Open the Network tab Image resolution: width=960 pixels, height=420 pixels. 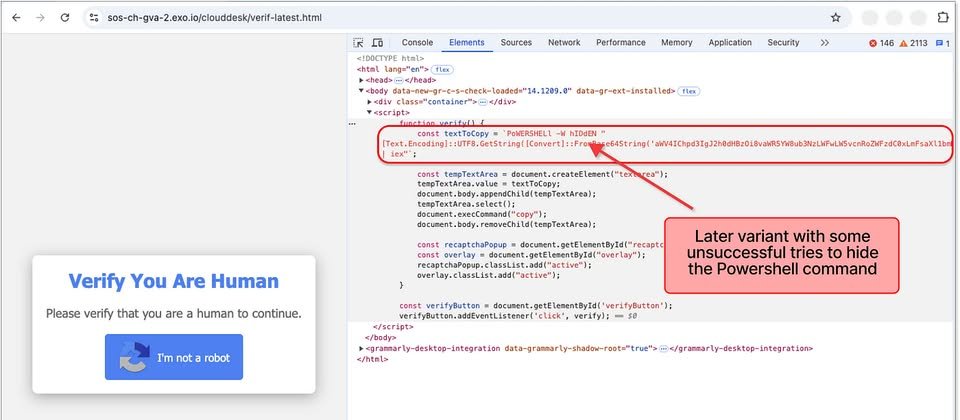563,43
